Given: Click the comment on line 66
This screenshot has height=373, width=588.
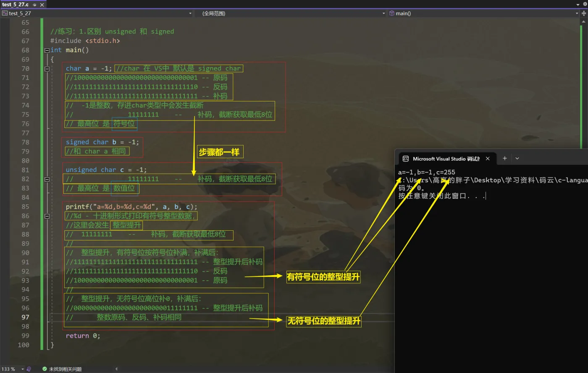Looking at the screenshot, I should point(112,31).
